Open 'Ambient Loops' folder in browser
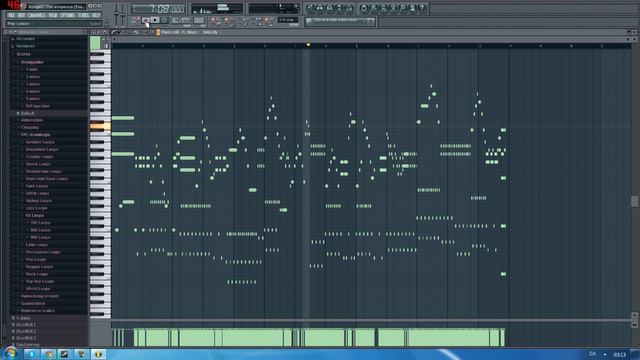This screenshot has height=360, width=640. coord(40,142)
